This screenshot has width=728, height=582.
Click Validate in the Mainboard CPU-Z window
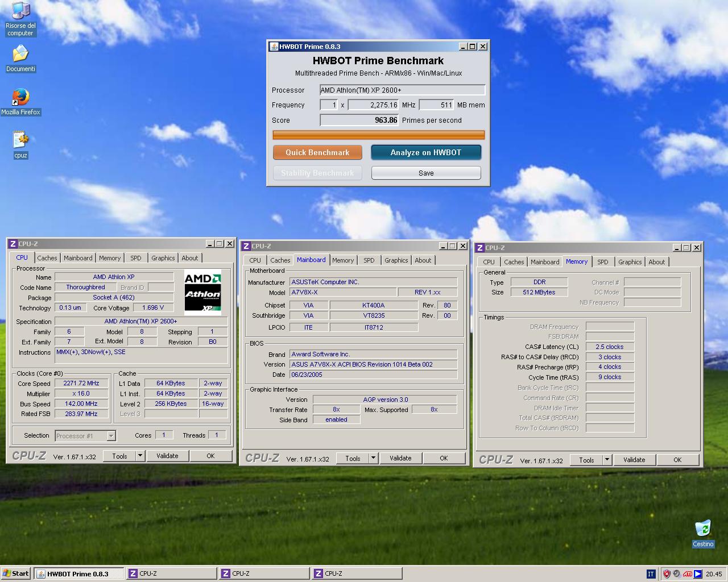click(400, 458)
